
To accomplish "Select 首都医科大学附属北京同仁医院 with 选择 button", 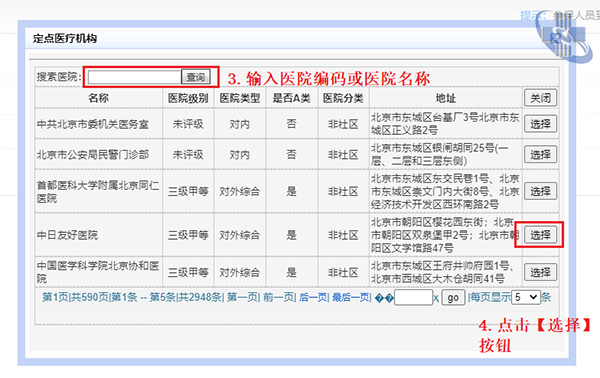I will [540, 191].
